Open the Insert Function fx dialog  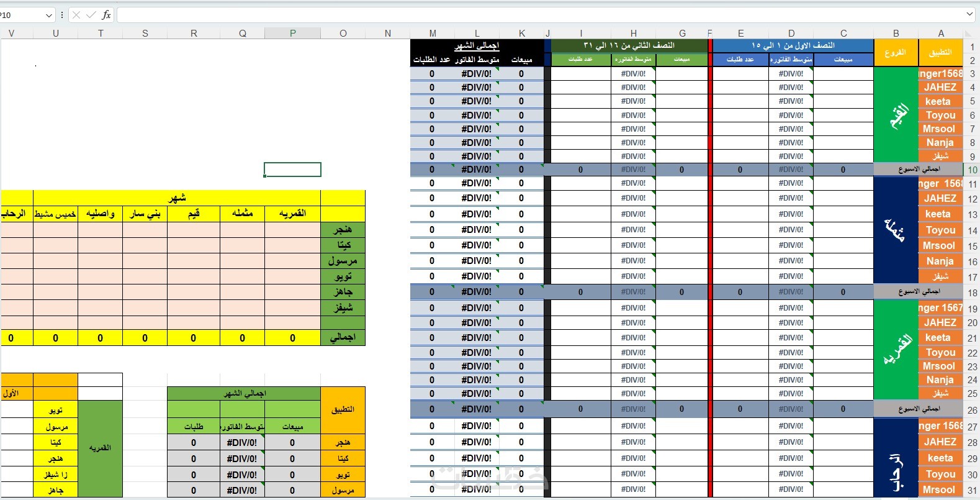(106, 15)
